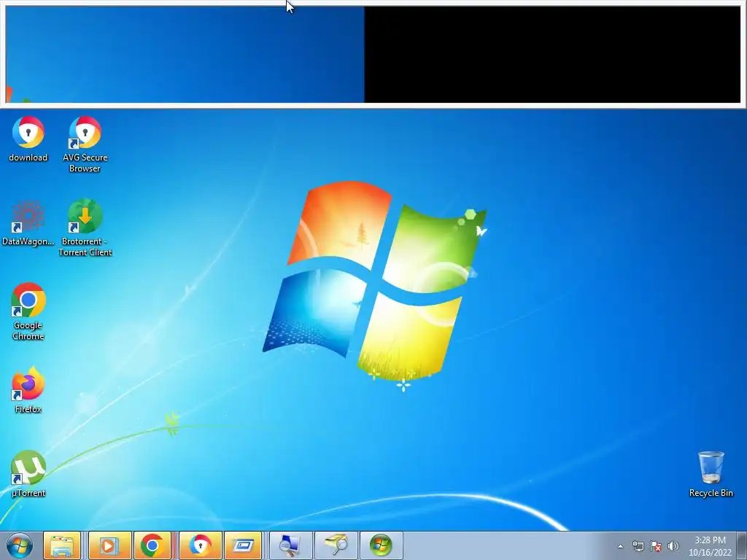
Task: Open Google Chrome from the taskbar
Action: pyautogui.click(x=152, y=545)
